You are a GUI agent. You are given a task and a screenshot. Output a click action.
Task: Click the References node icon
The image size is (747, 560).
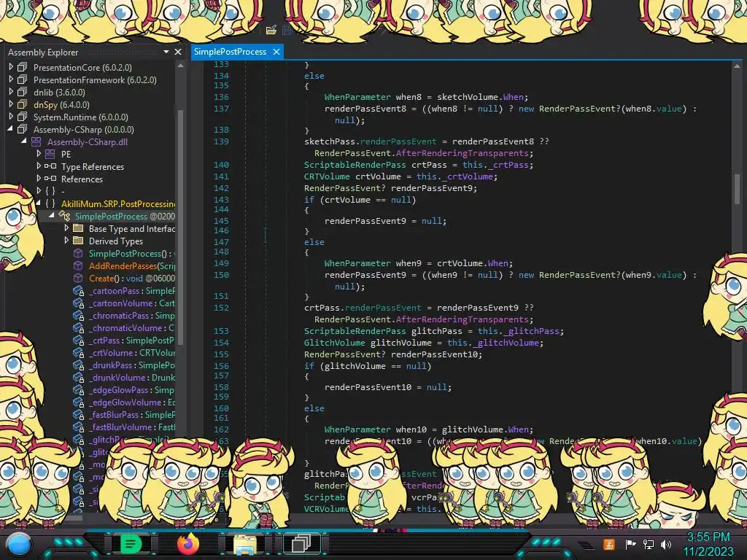50,179
